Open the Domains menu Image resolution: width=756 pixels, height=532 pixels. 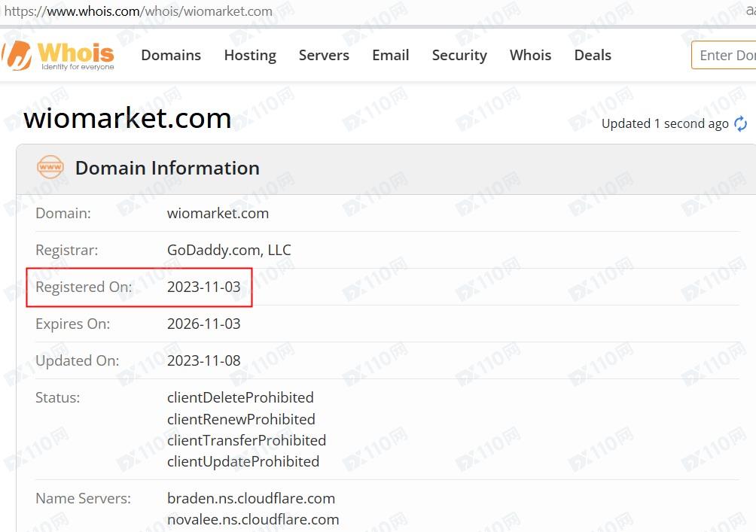pyautogui.click(x=171, y=55)
